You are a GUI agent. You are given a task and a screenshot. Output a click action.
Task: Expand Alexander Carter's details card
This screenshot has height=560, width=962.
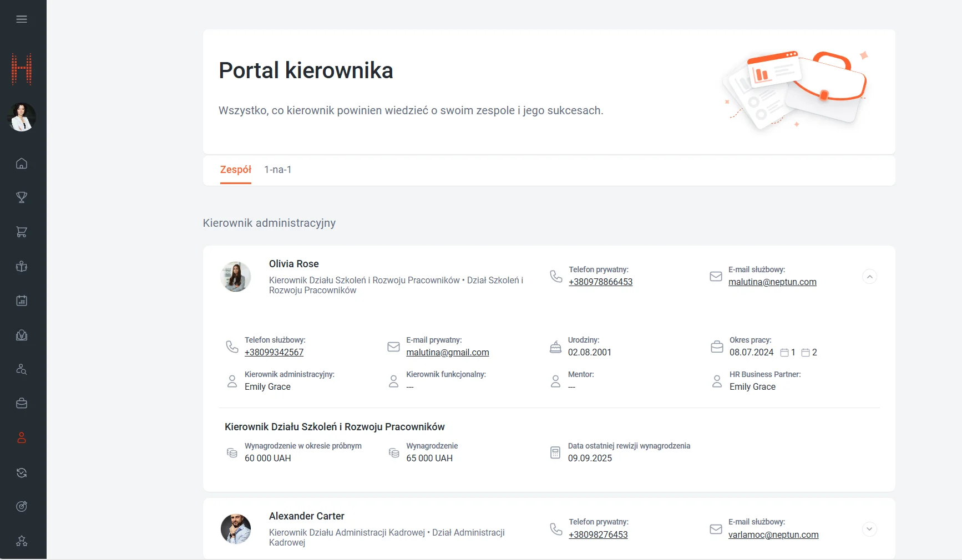(x=869, y=529)
